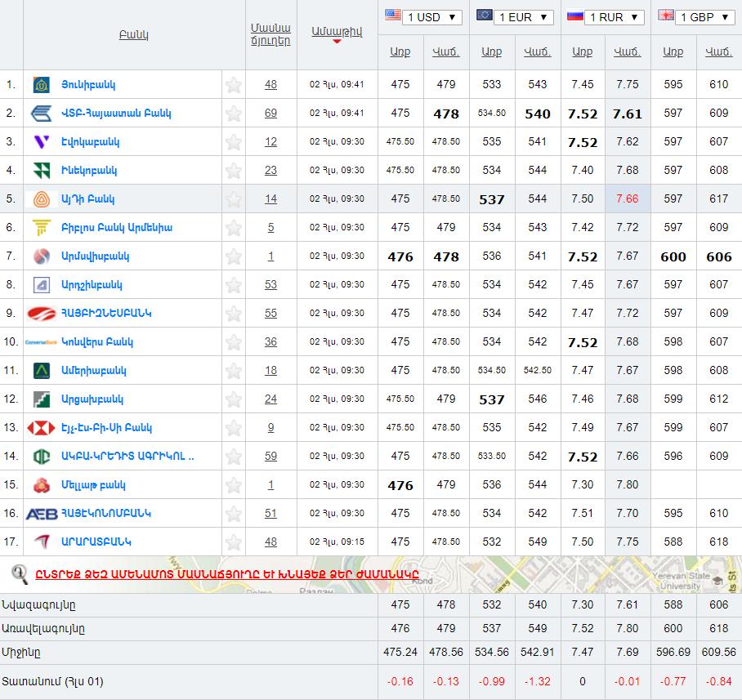Toggle favorite star for Unibank row
This screenshot has width=742, height=700.
[x=234, y=85]
